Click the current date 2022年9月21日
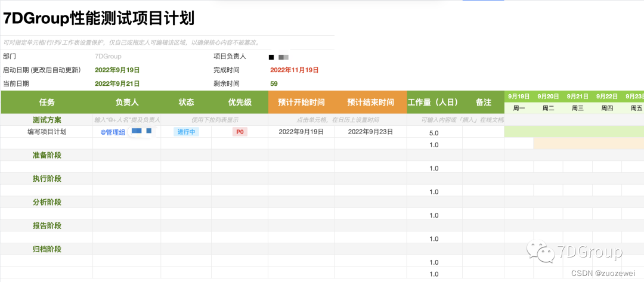Viewport: 644px width, 282px height. click(117, 83)
